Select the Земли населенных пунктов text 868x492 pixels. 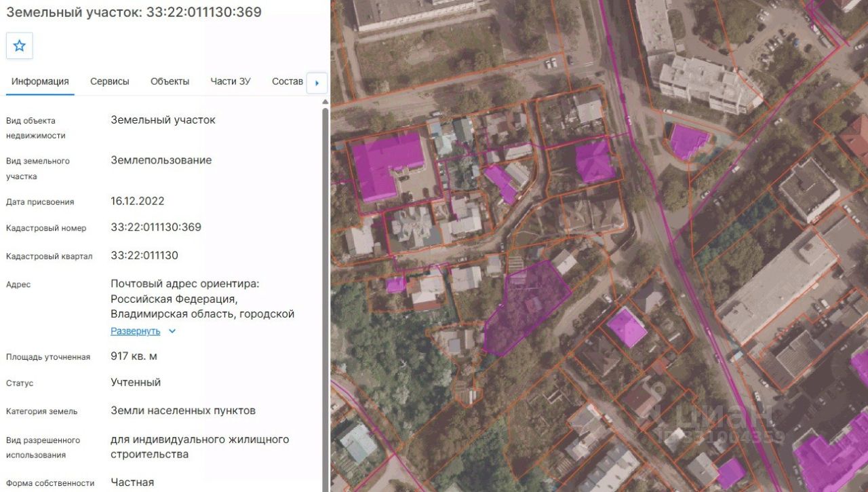tap(183, 411)
